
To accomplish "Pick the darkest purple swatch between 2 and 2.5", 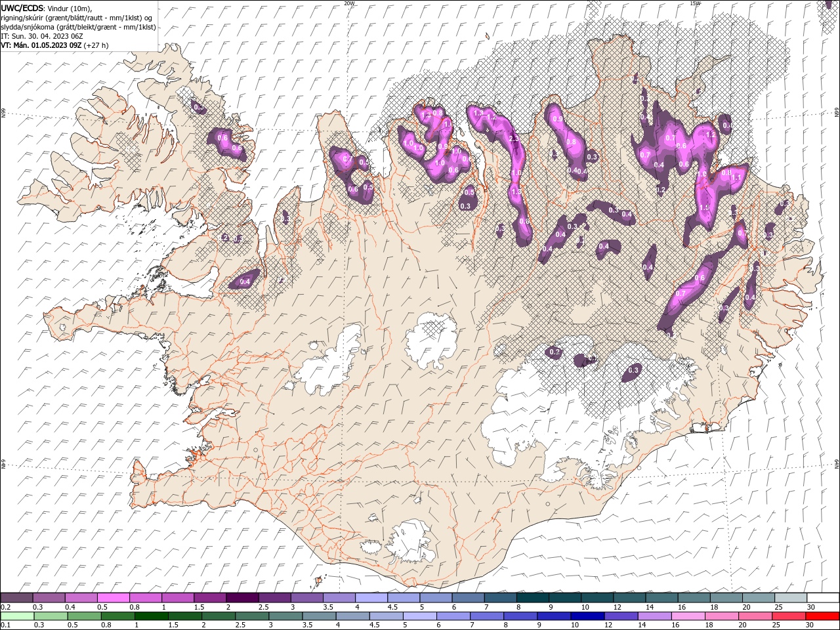I will click(241, 598).
